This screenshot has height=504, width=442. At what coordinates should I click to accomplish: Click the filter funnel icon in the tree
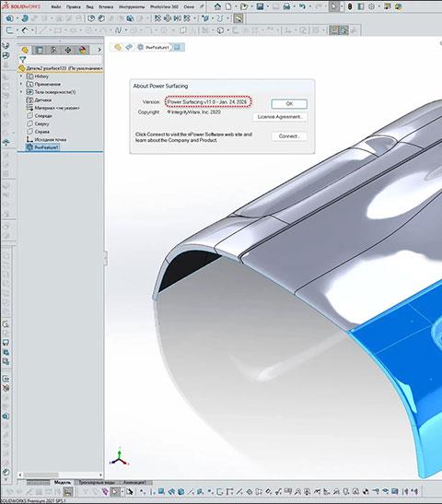pyautogui.click(x=22, y=60)
